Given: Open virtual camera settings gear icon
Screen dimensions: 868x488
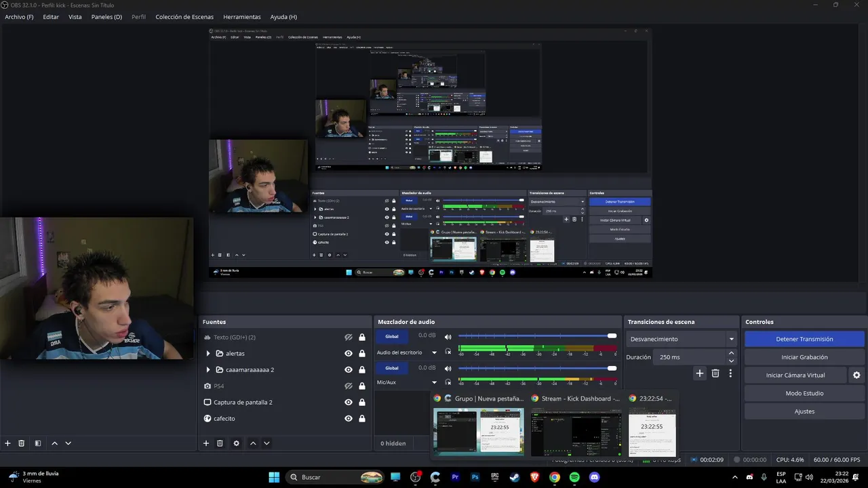Looking at the screenshot, I should tap(856, 375).
